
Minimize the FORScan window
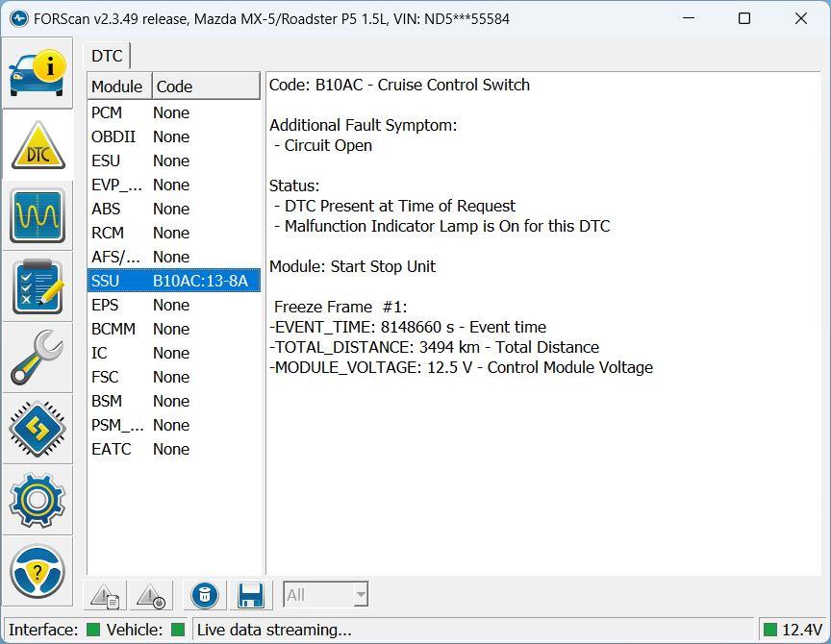click(x=689, y=18)
